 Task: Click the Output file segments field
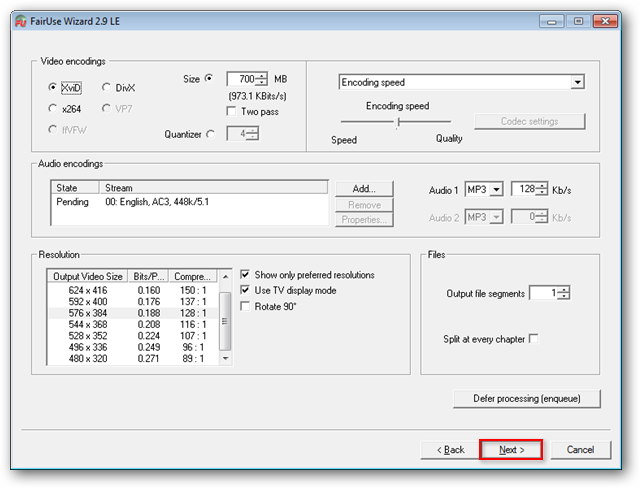click(544, 293)
